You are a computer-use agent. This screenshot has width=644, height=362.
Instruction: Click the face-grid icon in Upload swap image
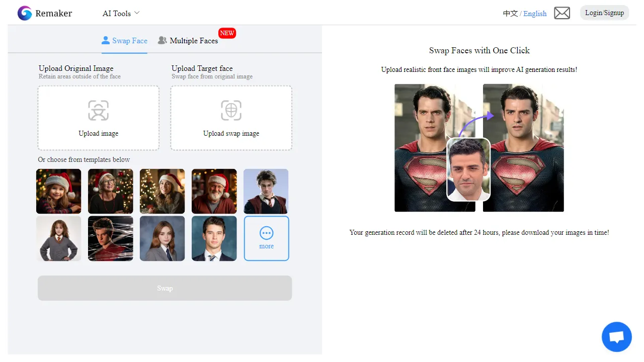click(x=231, y=111)
